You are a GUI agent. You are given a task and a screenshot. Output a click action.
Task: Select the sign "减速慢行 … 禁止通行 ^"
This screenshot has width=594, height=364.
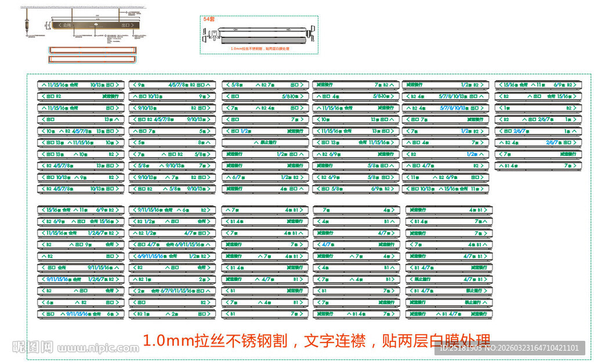[449, 304]
